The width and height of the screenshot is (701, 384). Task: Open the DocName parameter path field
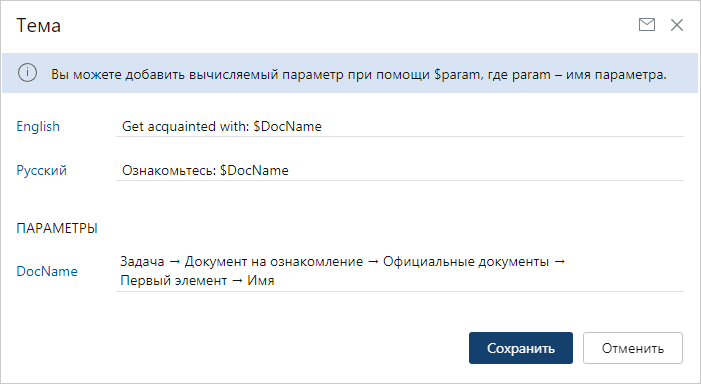click(x=400, y=271)
